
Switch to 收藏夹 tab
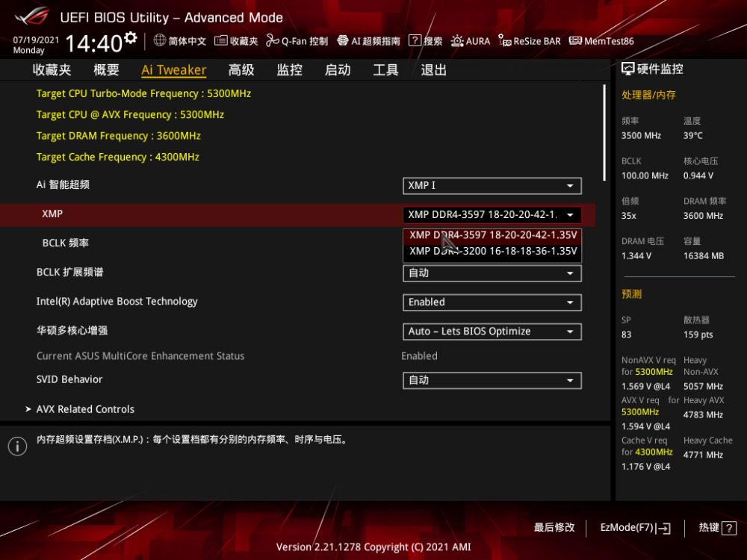(x=52, y=70)
